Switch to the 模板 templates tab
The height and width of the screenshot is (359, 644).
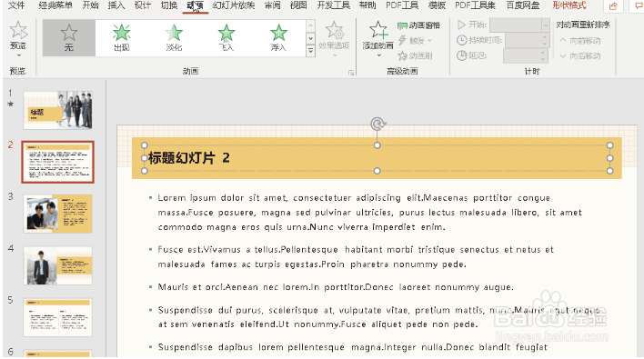[437, 5]
